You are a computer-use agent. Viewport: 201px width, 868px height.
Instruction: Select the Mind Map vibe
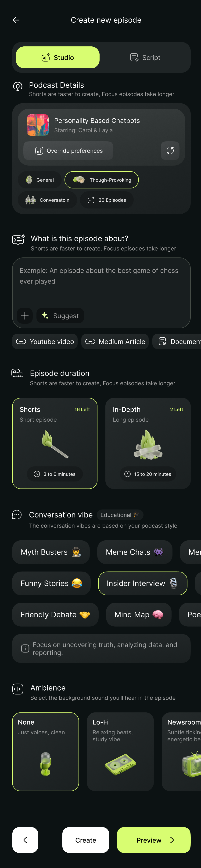[139, 615]
